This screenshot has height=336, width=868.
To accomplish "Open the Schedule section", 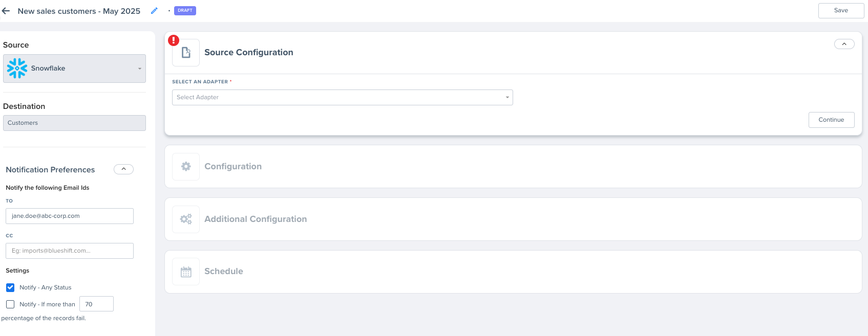I will tap(513, 272).
